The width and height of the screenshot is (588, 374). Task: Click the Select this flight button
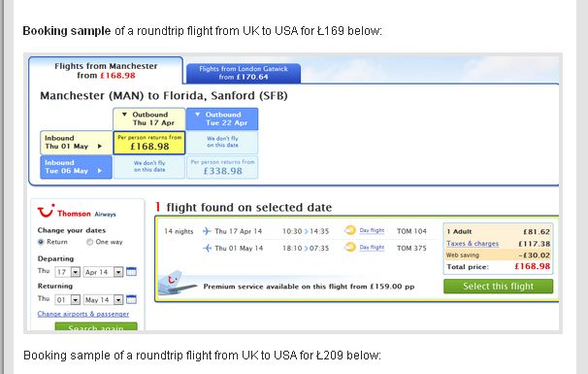(x=498, y=287)
